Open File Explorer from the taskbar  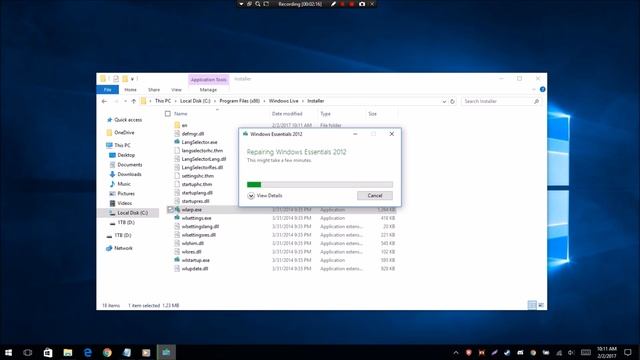pyautogui.click(x=68, y=352)
